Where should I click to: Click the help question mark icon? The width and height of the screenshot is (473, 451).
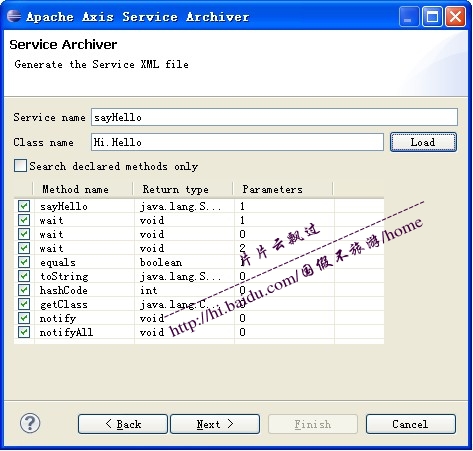click(x=30, y=423)
